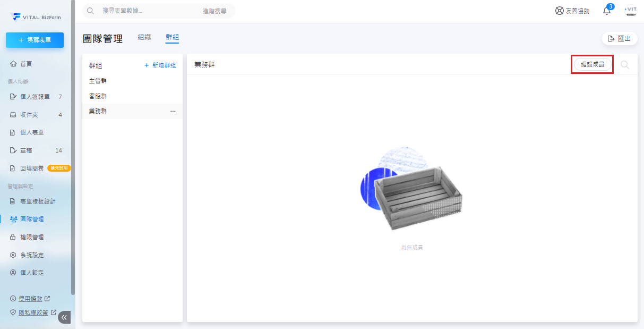Open 收件夾 inbox in sidebar
Image resolution: width=644 pixels, height=329 pixels.
29,115
